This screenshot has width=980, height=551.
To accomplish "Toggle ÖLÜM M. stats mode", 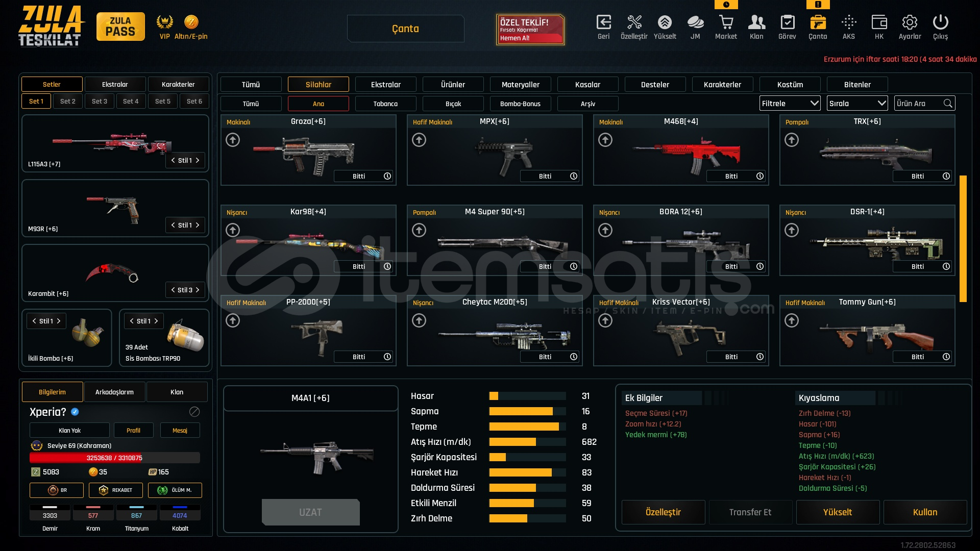I will click(x=175, y=490).
